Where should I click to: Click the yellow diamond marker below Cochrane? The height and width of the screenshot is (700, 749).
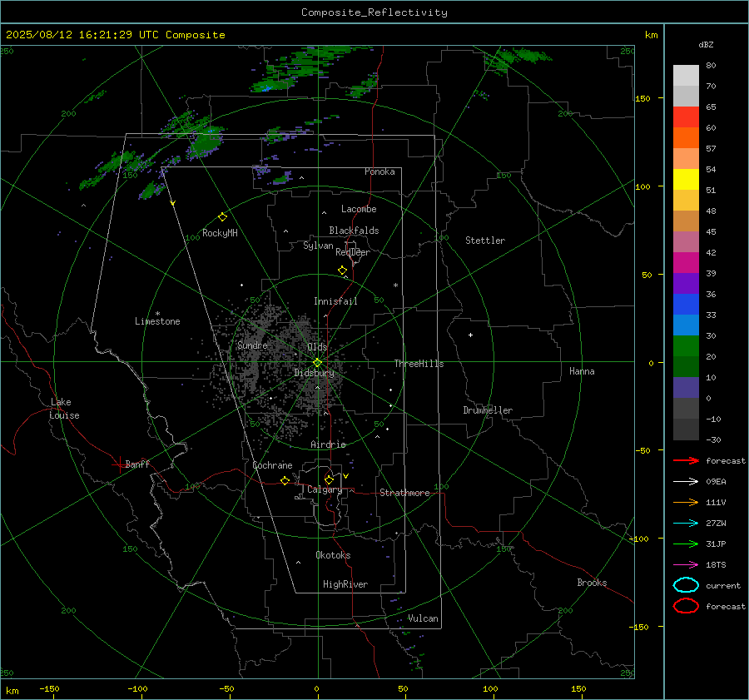(x=285, y=480)
